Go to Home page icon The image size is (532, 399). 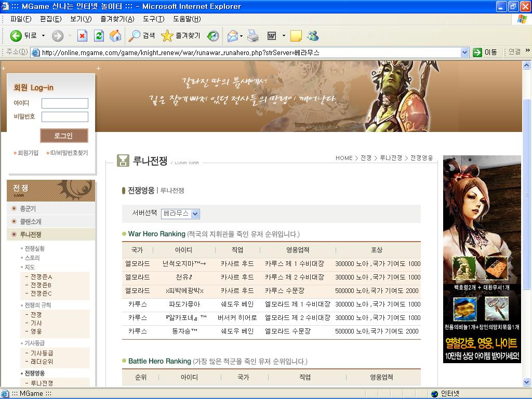coord(115,36)
